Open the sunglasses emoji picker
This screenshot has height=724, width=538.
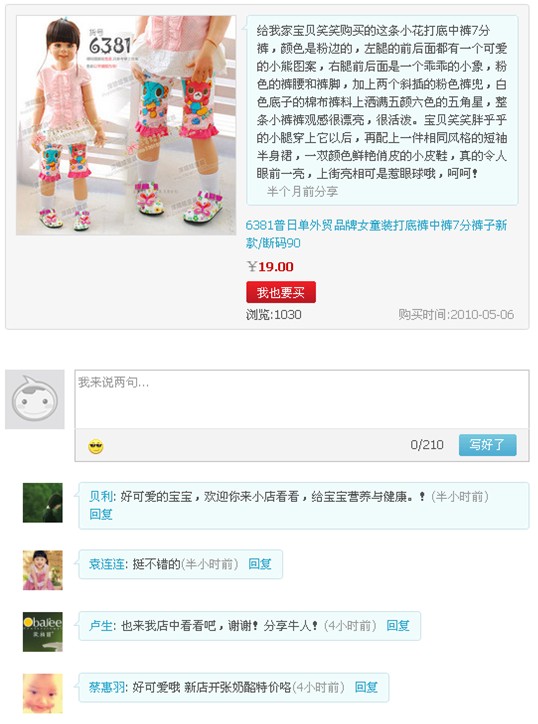[x=96, y=446]
